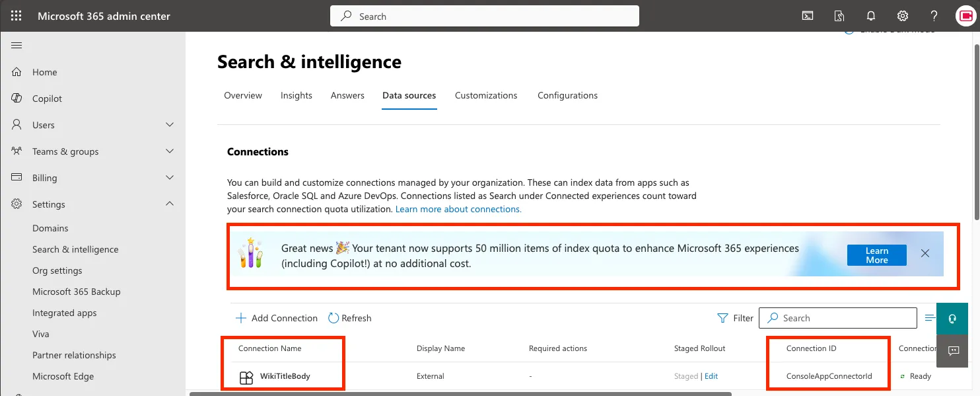Expand the Users section in sidebar

coord(170,125)
